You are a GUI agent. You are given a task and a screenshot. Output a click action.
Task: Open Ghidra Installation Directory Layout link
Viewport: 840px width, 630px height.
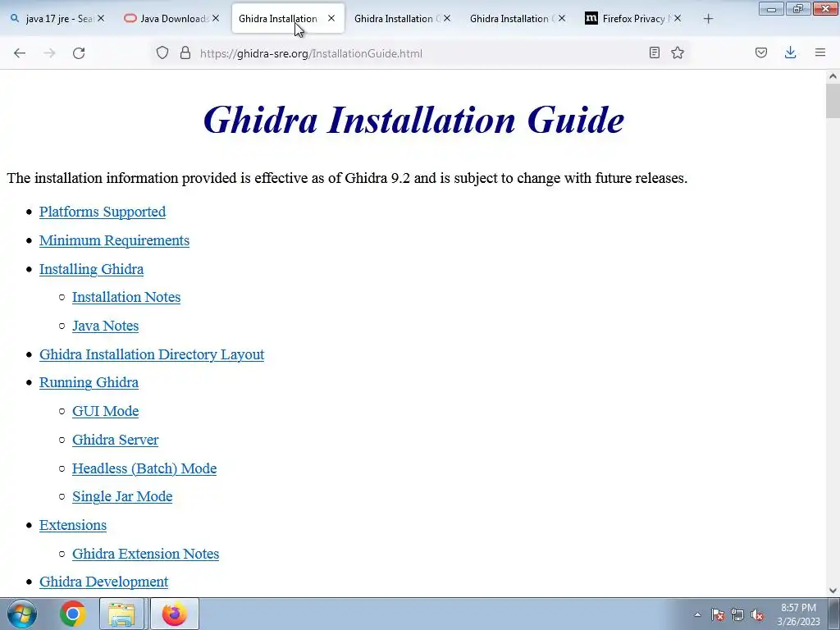pos(152,354)
